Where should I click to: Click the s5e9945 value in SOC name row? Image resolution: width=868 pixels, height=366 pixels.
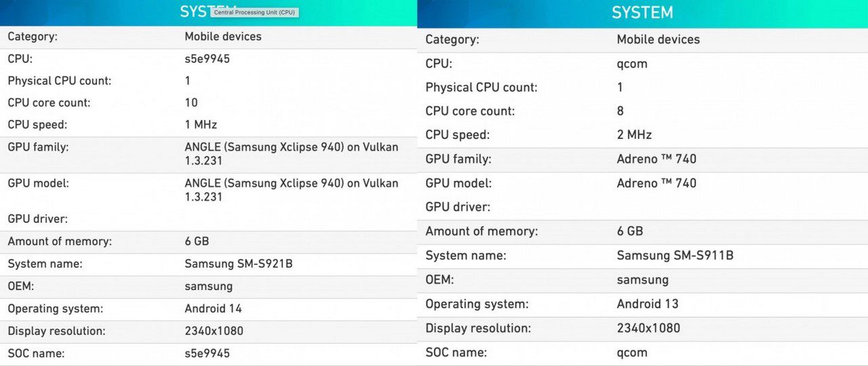tap(207, 353)
